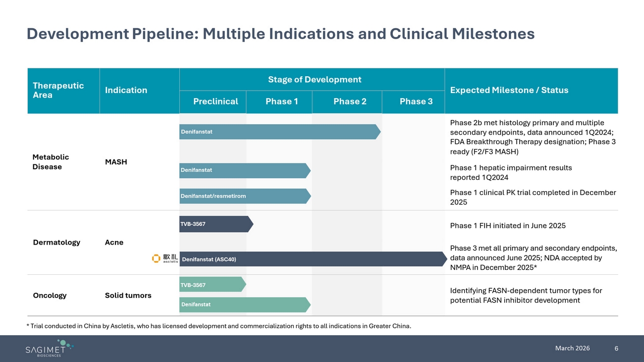Screen dimensions: 644x362
Task: Click the Preclinical column header
Action: coord(215,102)
